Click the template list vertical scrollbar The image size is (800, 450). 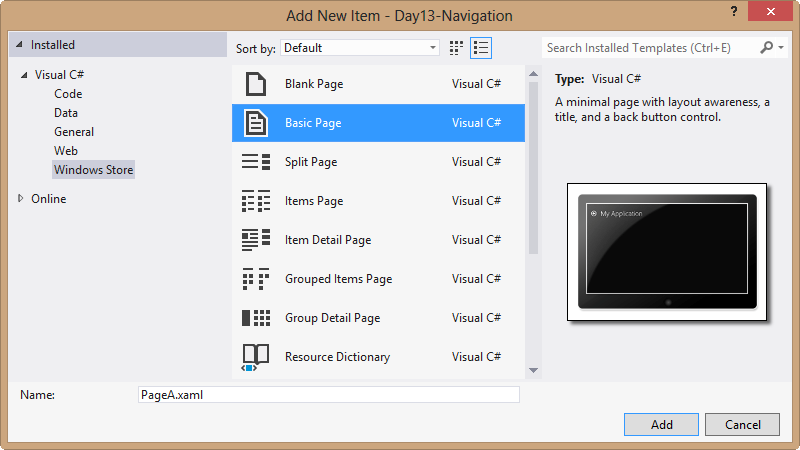[x=533, y=200]
